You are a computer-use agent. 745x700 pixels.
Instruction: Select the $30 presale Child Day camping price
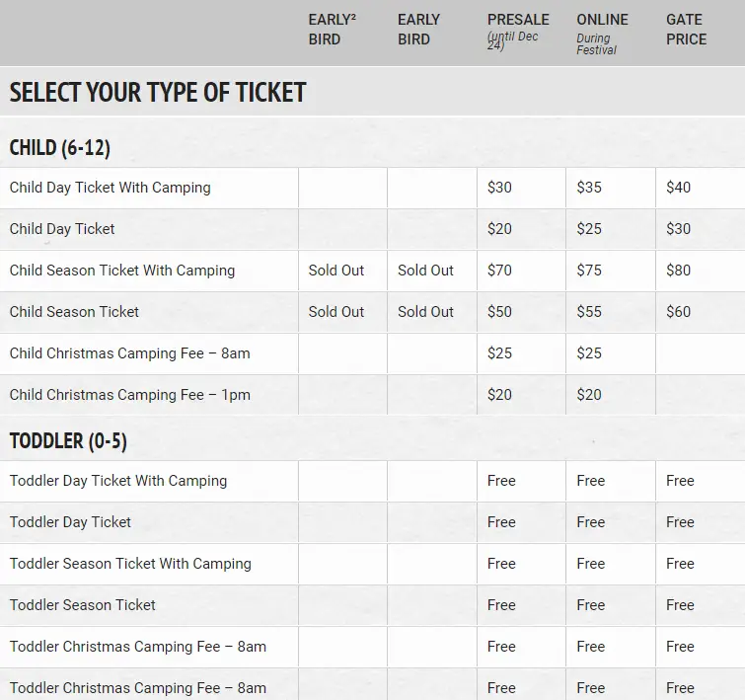499,188
